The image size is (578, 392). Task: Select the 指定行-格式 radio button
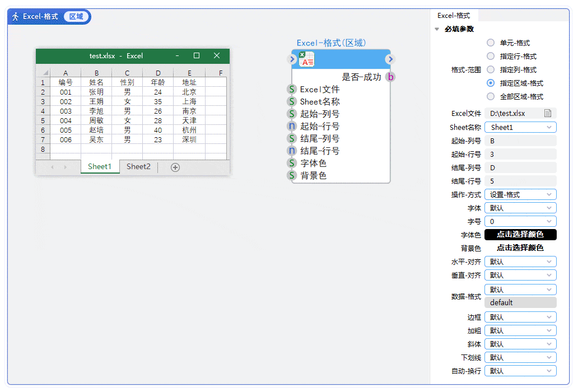[491, 55]
